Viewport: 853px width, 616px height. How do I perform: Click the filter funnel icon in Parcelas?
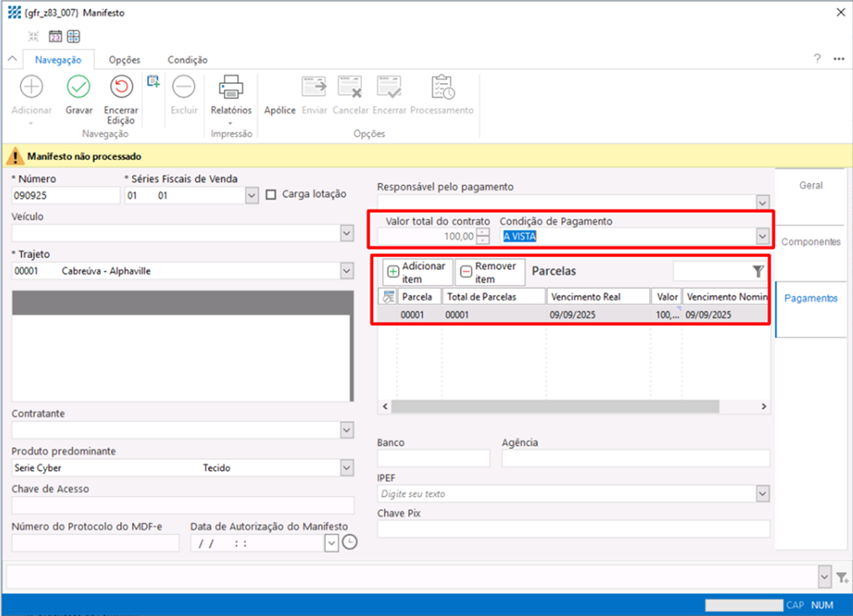(x=758, y=271)
